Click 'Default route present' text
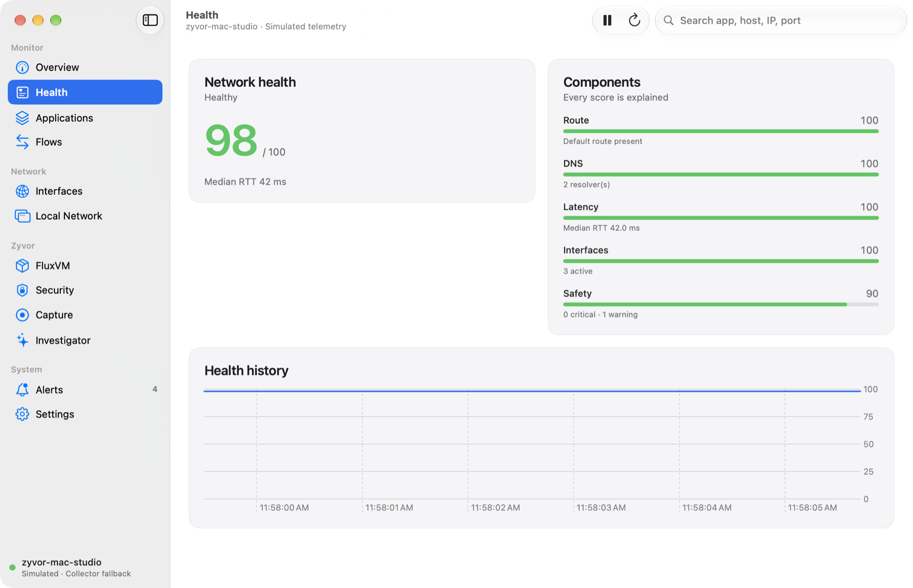The height and width of the screenshot is (588, 913). coord(603,141)
